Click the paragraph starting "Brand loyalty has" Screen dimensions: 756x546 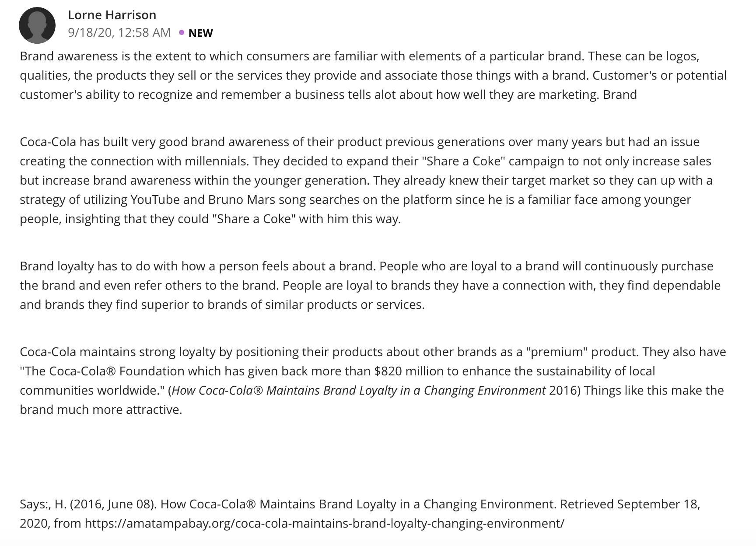pyautogui.click(x=370, y=285)
